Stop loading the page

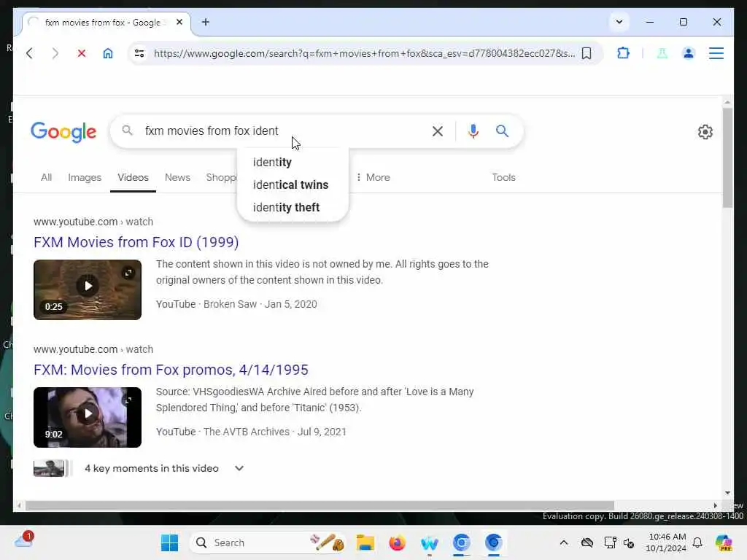82,53
